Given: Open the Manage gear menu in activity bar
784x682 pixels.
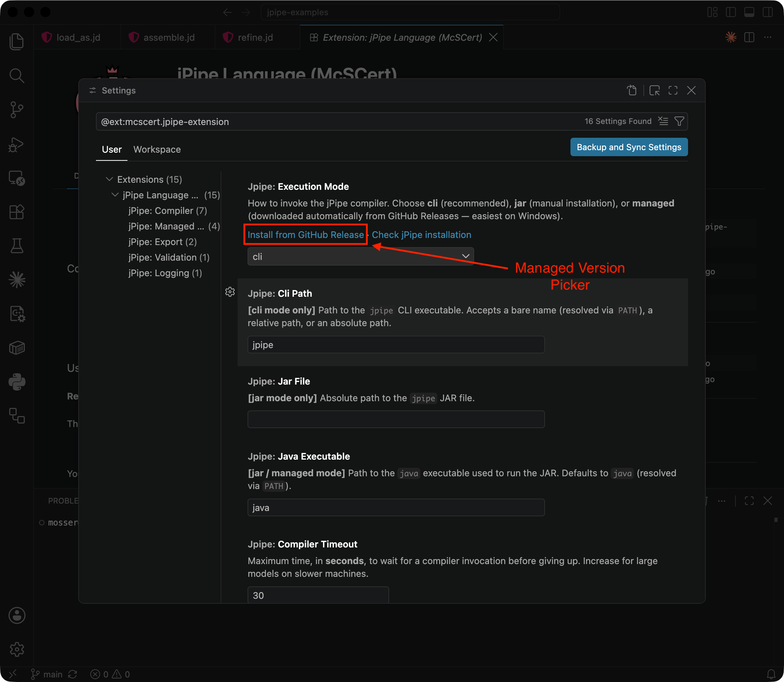Looking at the screenshot, I should pyautogui.click(x=17, y=649).
